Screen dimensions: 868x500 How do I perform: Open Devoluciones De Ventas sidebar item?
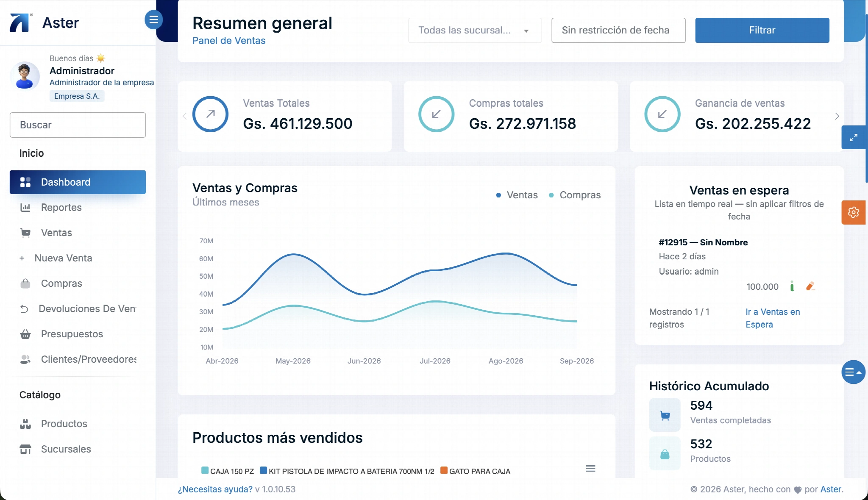click(78, 308)
